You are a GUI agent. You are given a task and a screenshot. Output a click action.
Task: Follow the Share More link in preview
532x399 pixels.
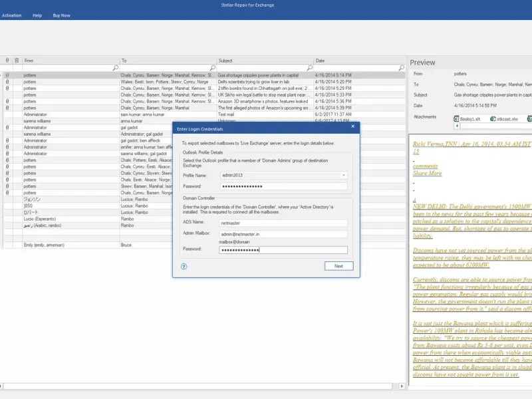(x=427, y=173)
